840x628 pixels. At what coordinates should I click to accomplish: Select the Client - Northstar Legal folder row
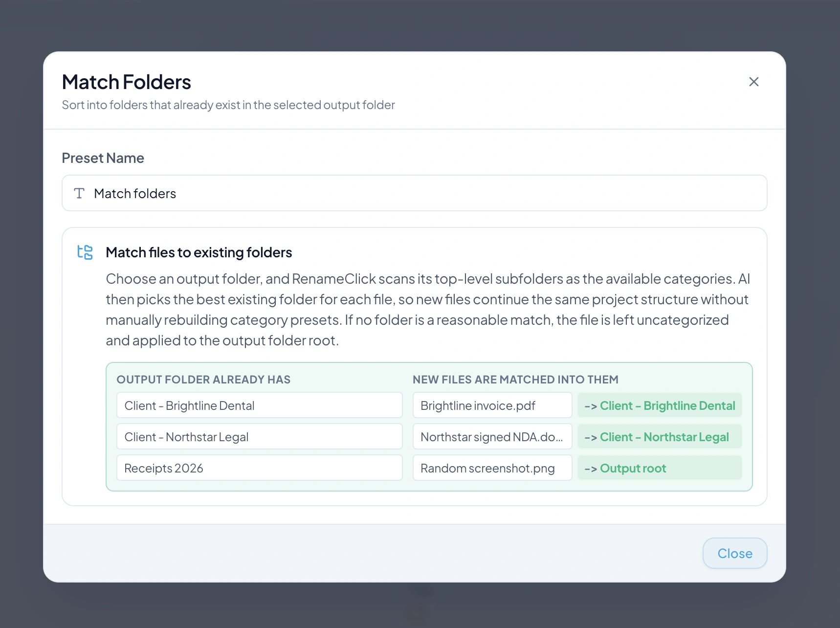coord(259,437)
